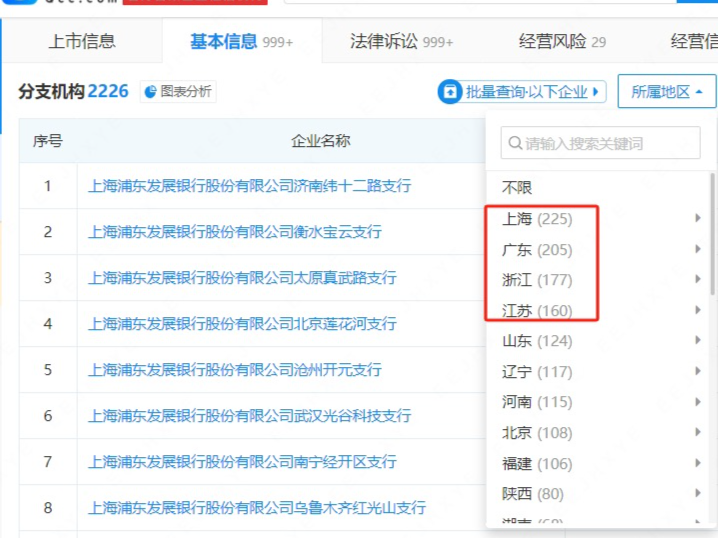Select 不限 in region list
718x538 pixels.
pyautogui.click(x=517, y=188)
